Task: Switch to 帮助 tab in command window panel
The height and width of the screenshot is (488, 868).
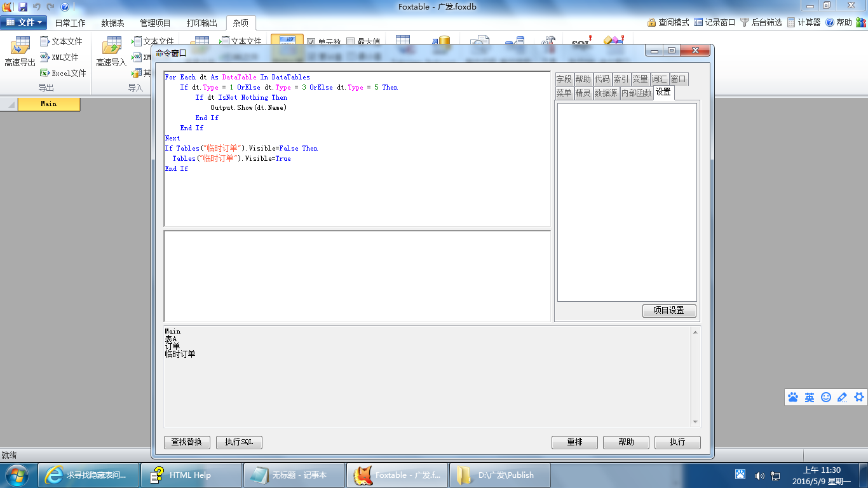Action: click(x=583, y=79)
